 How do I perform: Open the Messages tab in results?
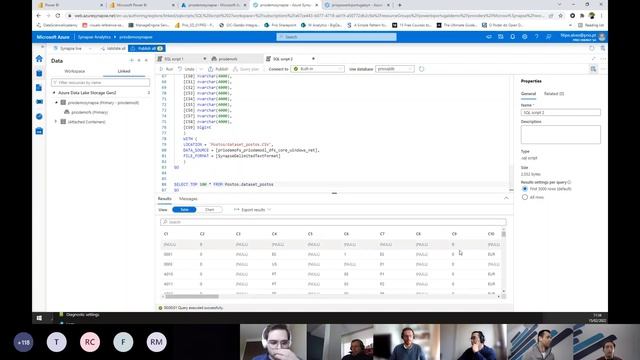[188, 199]
